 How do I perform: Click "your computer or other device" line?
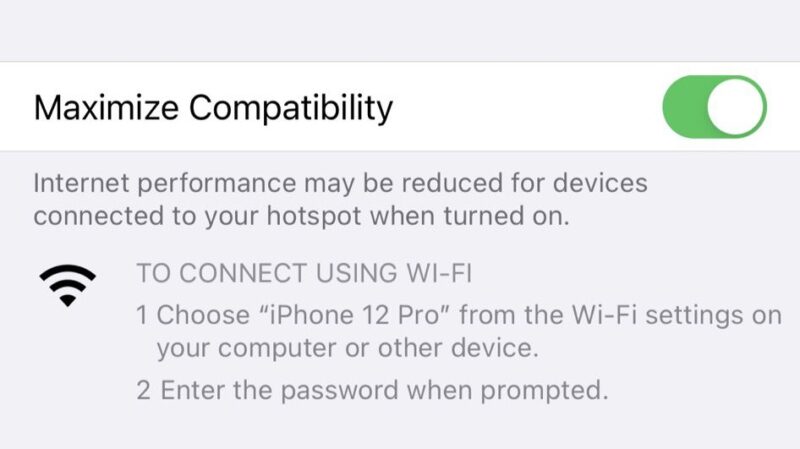(x=347, y=348)
